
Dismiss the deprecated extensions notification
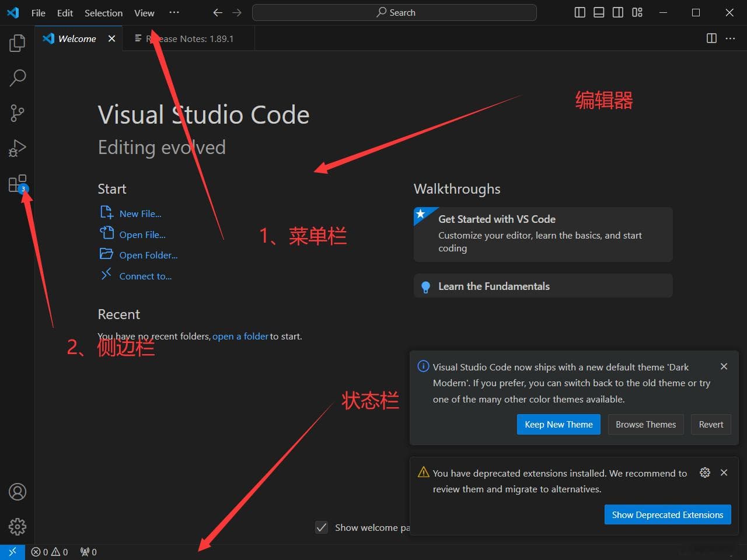(724, 473)
